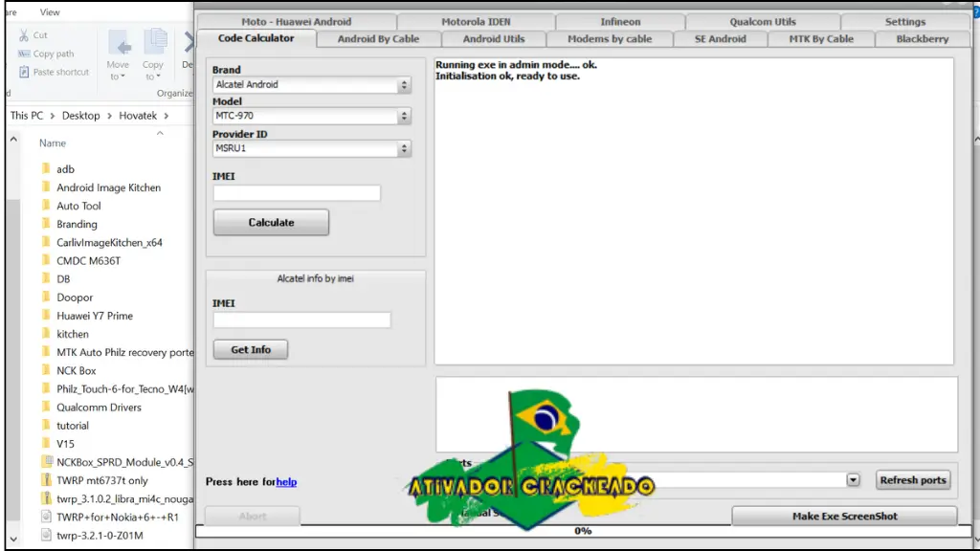Select the V15 folder icon
This screenshot has width=980, height=551.
[46, 444]
